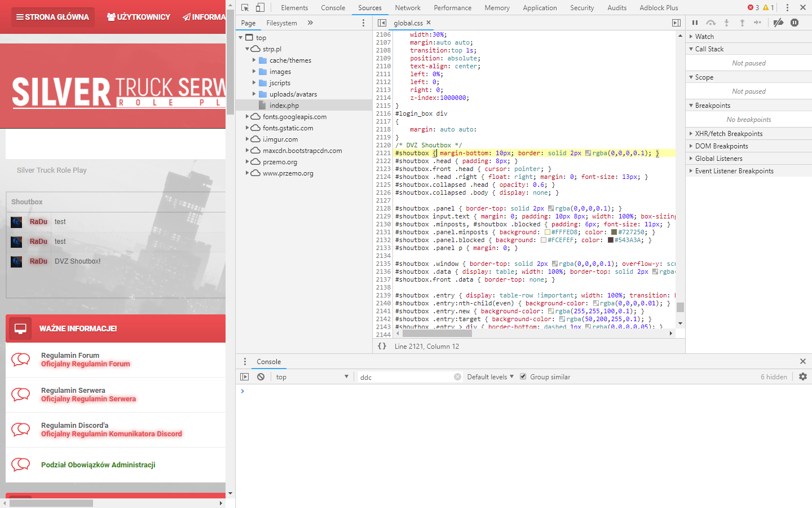Open the top context selector dropdown
This screenshot has height=508, width=812.
click(x=312, y=376)
